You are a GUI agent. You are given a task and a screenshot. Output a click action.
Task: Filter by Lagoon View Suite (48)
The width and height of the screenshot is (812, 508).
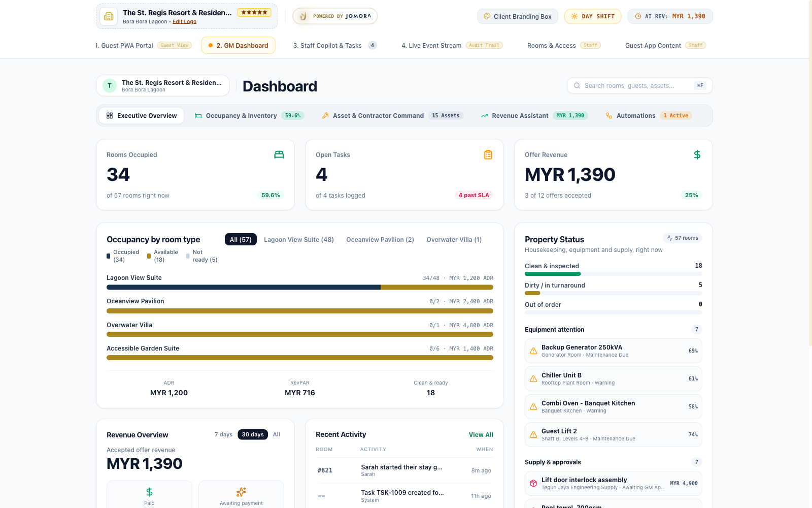(299, 239)
